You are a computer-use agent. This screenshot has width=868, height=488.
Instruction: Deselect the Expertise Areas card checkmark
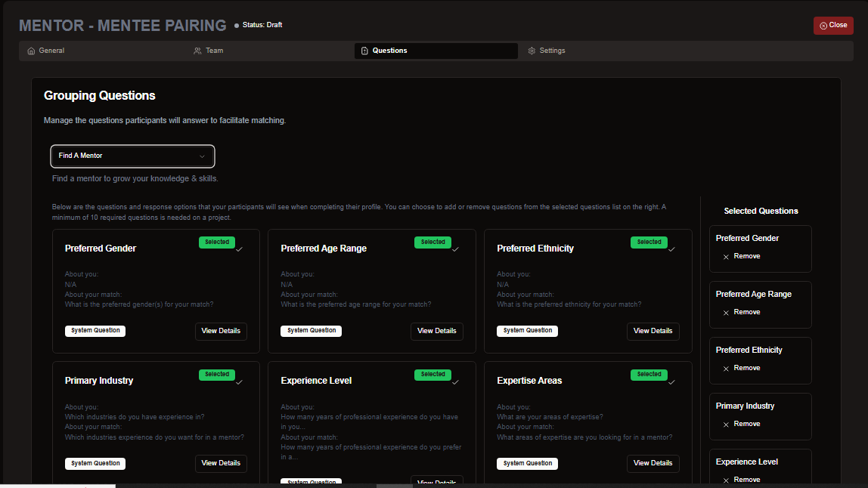[x=671, y=381]
